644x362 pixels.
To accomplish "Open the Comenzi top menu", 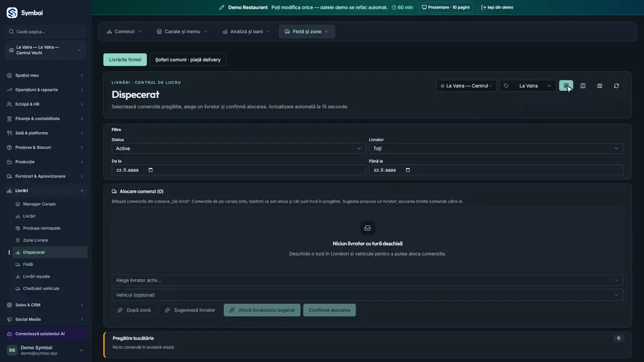I will (124, 32).
